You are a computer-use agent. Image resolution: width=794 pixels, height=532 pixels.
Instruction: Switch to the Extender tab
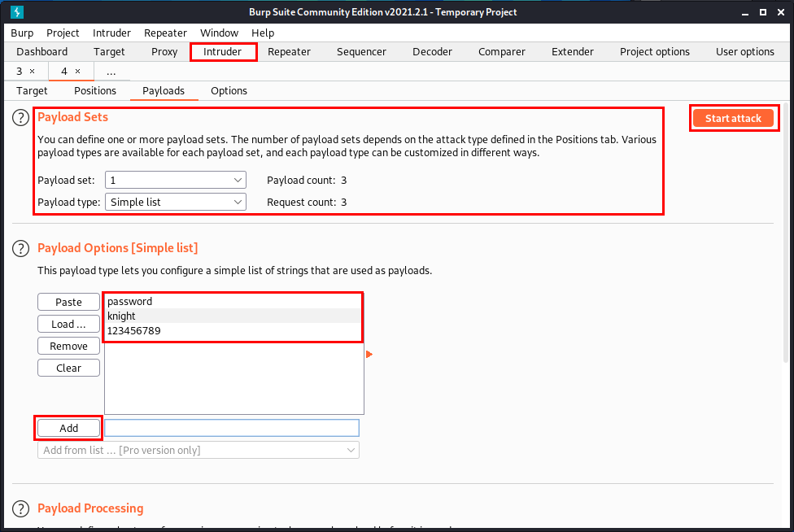pyautogui.click(x=573, y=51)
